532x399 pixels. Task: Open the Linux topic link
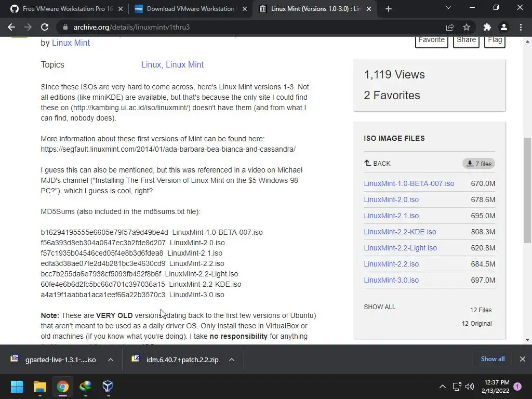151,64
